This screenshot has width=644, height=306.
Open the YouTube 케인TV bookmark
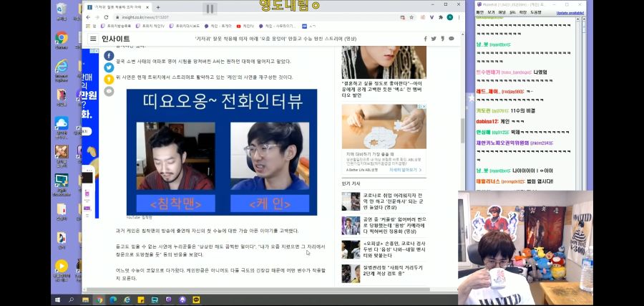tap(245, 26)
